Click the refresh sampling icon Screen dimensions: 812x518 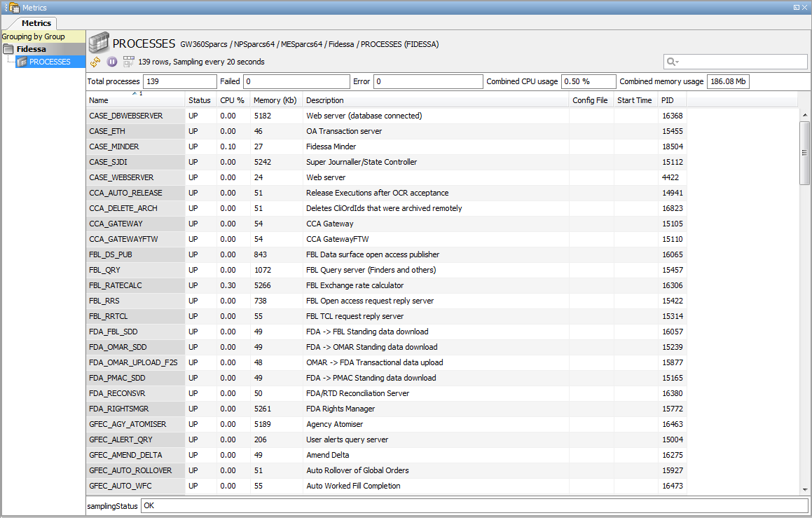(95, 62)
